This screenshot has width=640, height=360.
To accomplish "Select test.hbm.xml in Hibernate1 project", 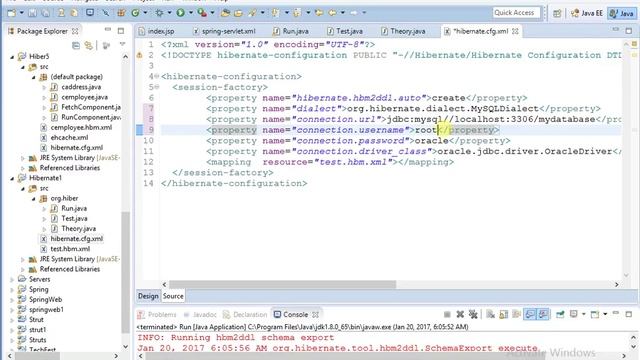I will [x=70, y=249].
